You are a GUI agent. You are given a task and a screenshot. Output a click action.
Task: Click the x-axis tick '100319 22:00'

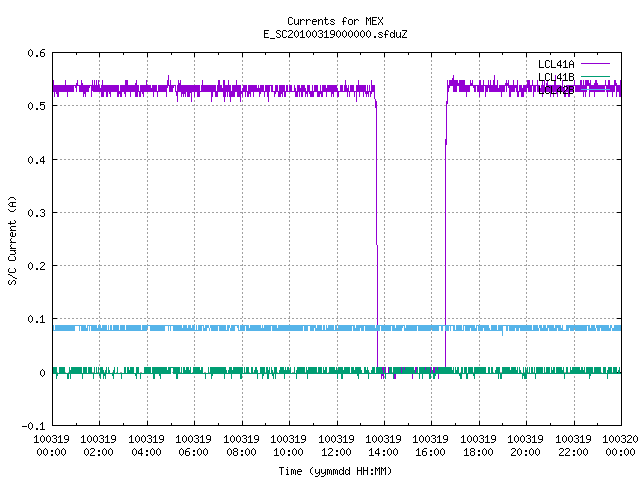pos(573,446)
